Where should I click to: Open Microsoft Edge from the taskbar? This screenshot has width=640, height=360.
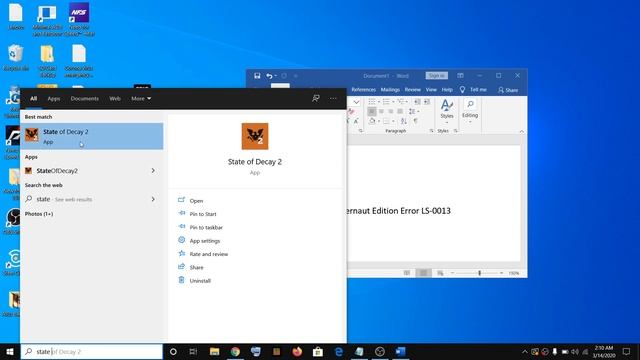[x=339, y=351]
